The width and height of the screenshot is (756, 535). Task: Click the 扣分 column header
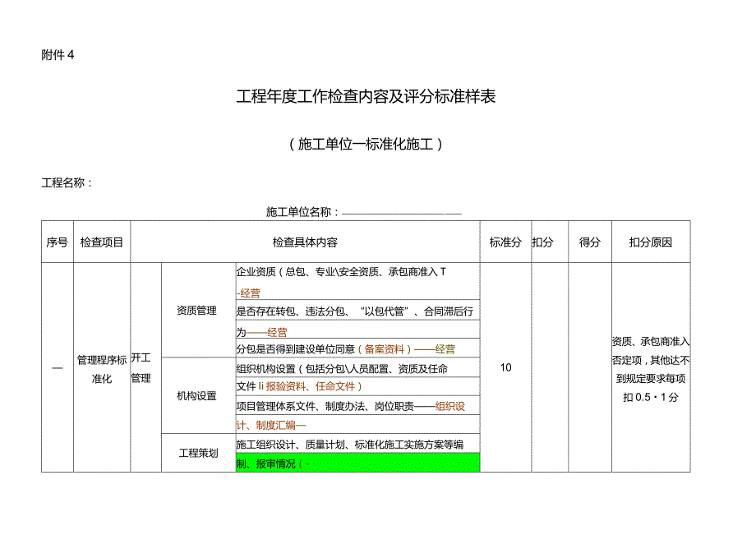542,242
